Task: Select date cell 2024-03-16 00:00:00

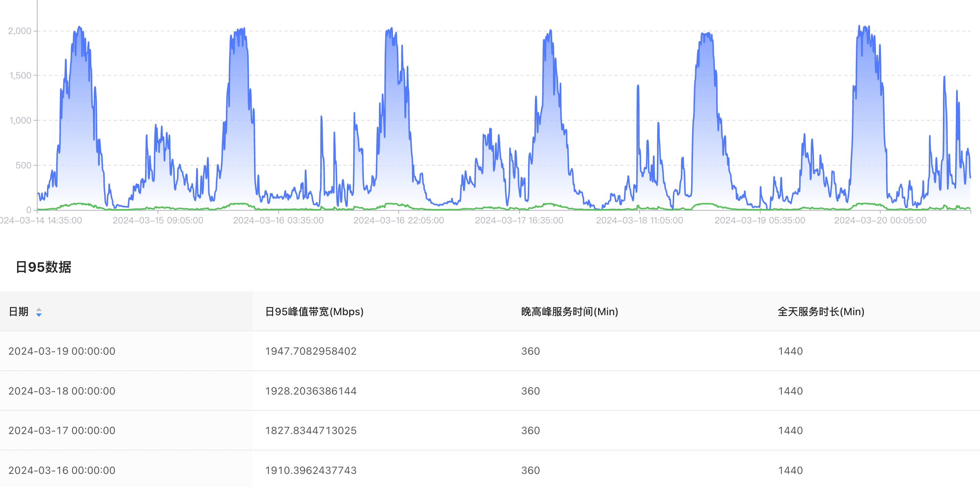Action: point(62,471)
